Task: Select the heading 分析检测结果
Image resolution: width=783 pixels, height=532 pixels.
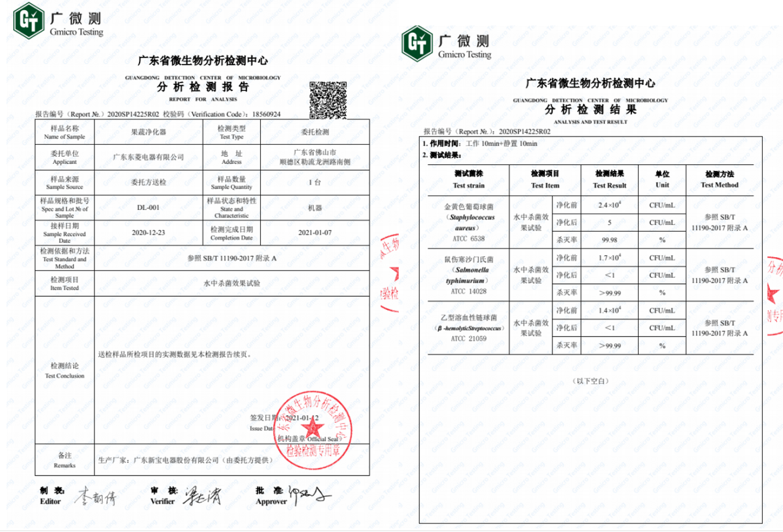Action: click(x=591, y=110)
